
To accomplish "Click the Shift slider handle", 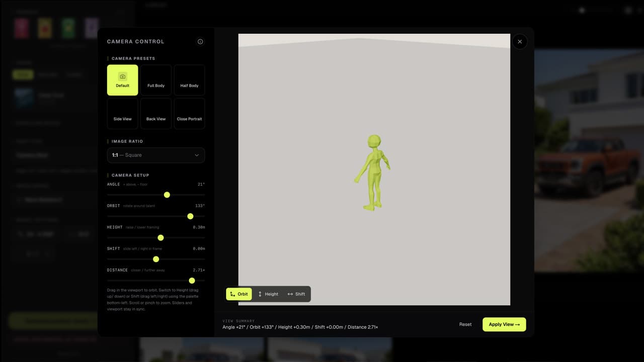I will pyautogui.click(x=156, y=259).
